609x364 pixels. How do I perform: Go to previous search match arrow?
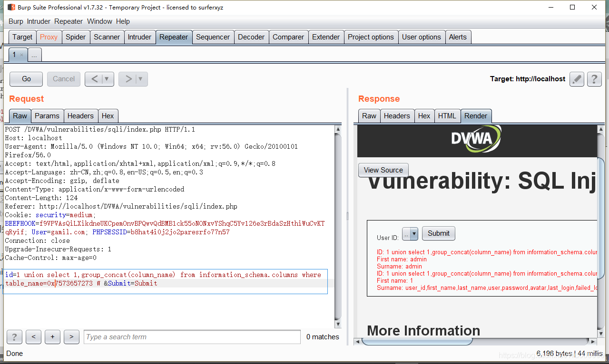pos(33,337)
